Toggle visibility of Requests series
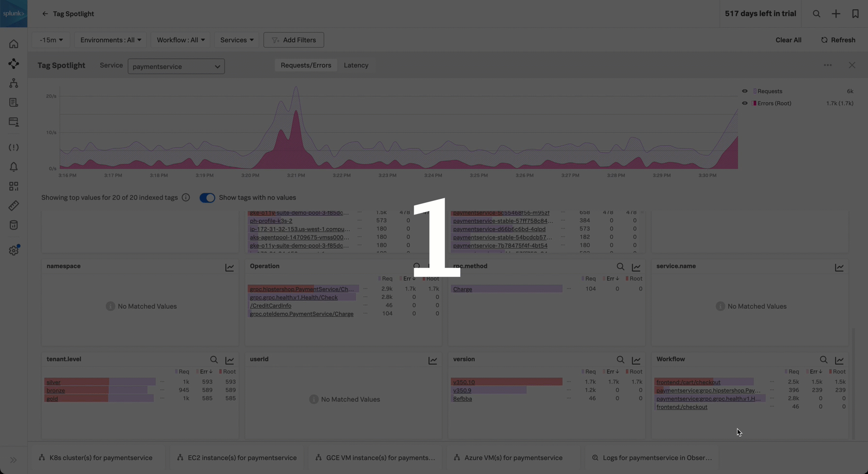868x474 pixels. click(x=745, y=91)
